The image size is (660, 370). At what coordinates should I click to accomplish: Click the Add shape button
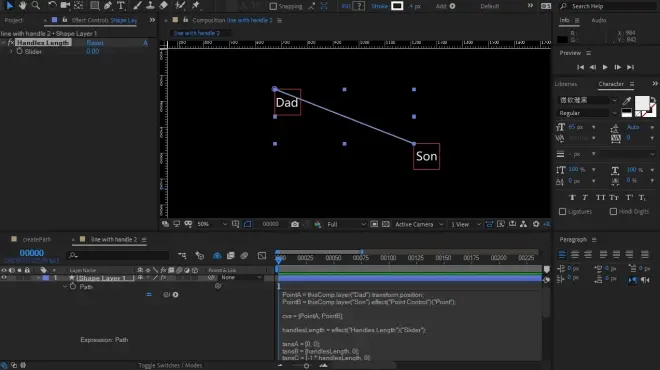click(452, 6)
